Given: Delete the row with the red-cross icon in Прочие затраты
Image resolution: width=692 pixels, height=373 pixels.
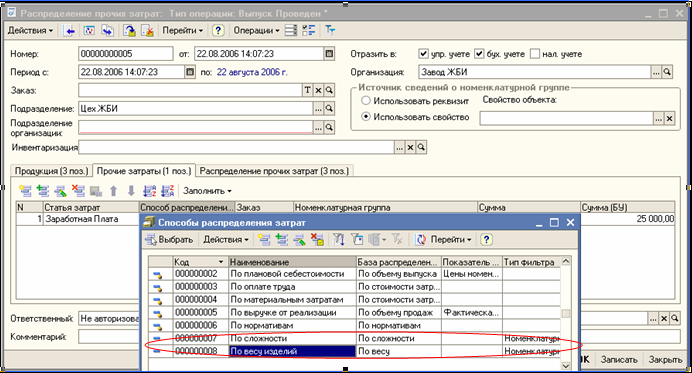Looking at the screenshot, I should coord(78,191).
